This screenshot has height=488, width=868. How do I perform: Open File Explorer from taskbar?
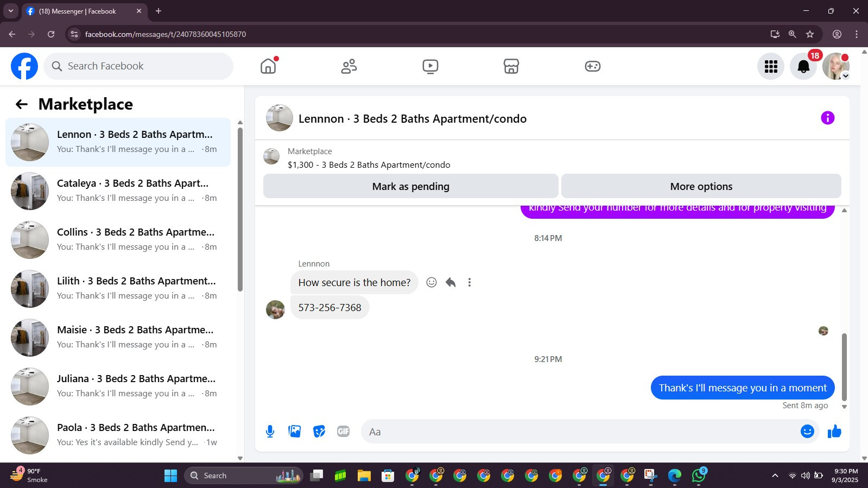(364, 476)
